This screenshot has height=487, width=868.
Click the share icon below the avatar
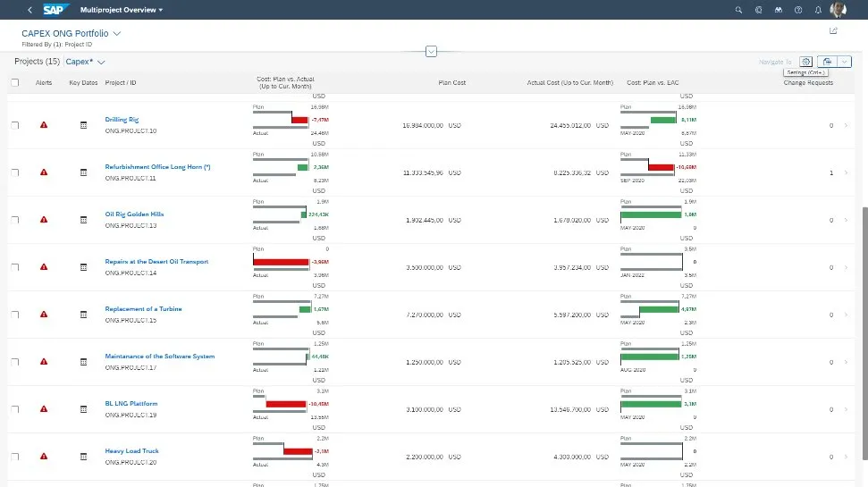point(833,31)
